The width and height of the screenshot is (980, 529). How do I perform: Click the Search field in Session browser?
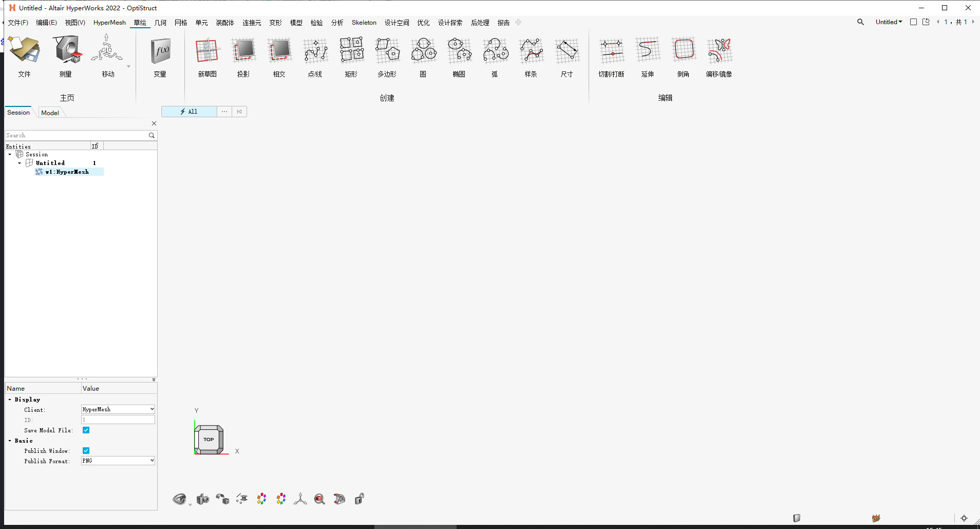click(76, 135)
